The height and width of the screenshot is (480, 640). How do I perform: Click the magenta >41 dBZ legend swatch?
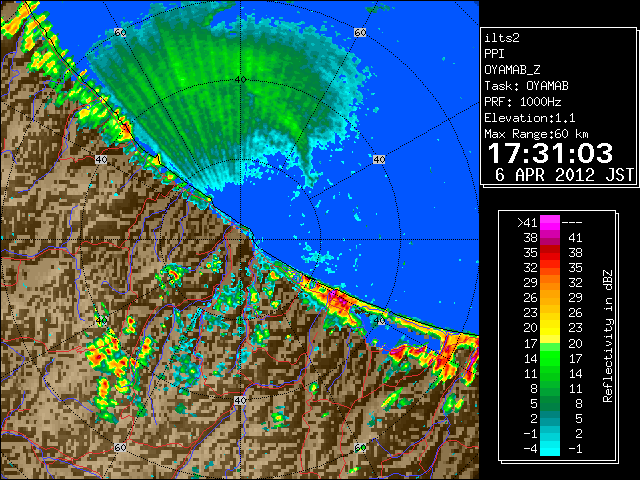550,222
